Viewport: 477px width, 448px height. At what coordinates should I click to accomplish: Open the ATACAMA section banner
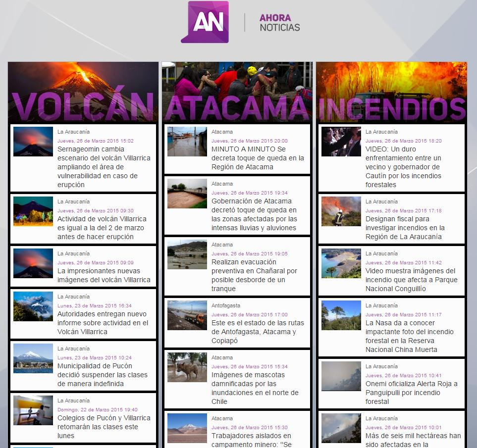(237, 92)
